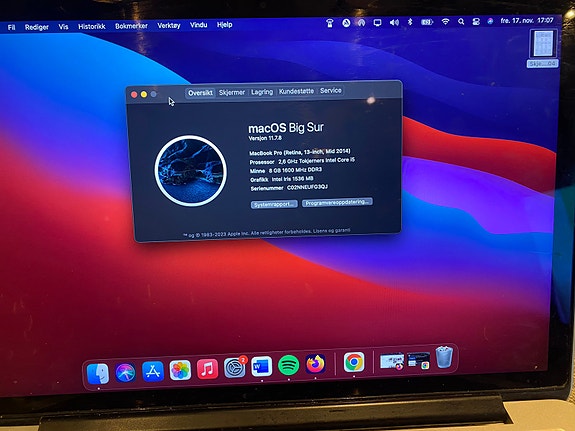575x431 pixels.
Task: Switch to the Lagring tab
Action: (262, 92)
